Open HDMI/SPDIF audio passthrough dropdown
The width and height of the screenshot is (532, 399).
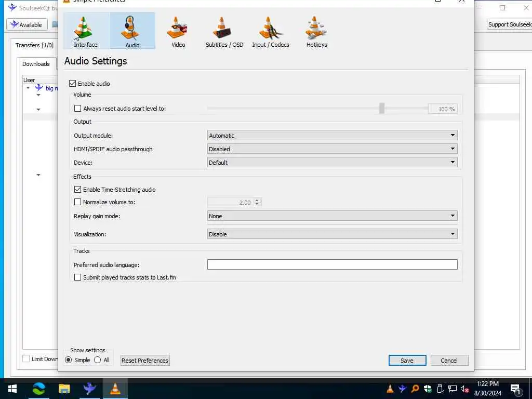click(332, 149)
